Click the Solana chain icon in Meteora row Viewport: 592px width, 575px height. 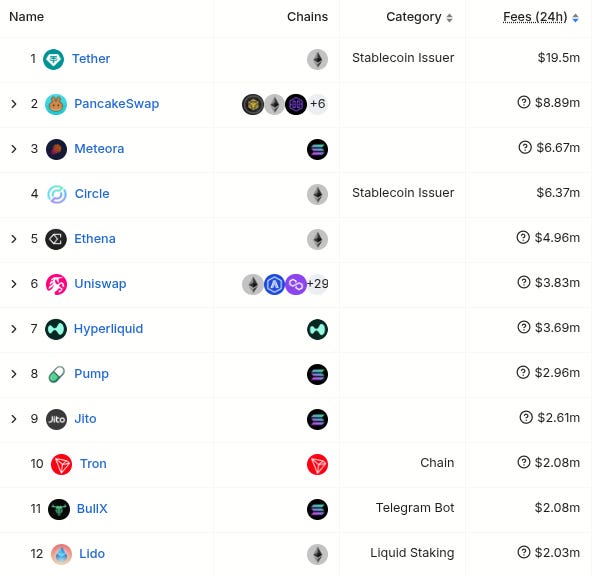point(317,150)
